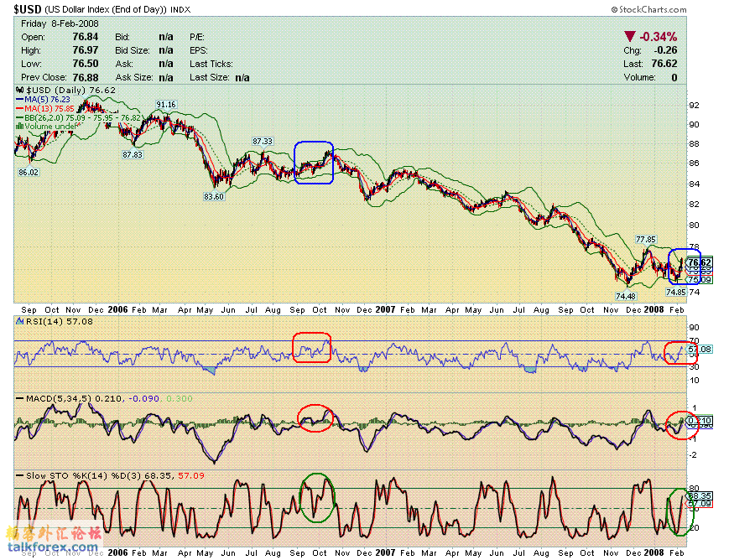Click the MA(13) 75.85 legend entry
The image size is (729, 560).
tap(45, 108)
